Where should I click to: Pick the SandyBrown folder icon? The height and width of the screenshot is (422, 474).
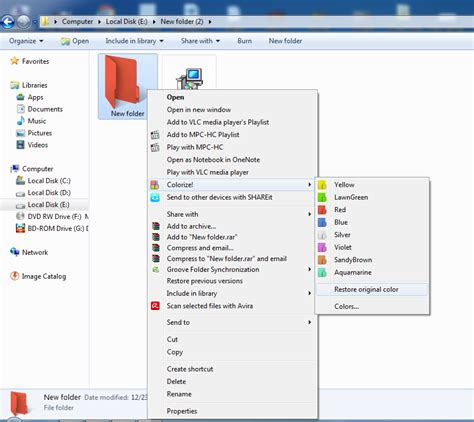click(x=322, y=260)
